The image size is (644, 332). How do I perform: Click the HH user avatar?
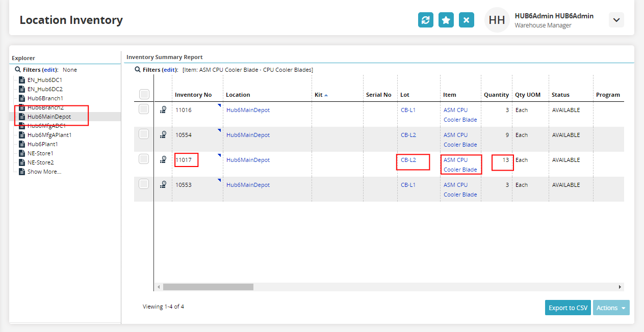pyautogui.click(x=497, y=20)
